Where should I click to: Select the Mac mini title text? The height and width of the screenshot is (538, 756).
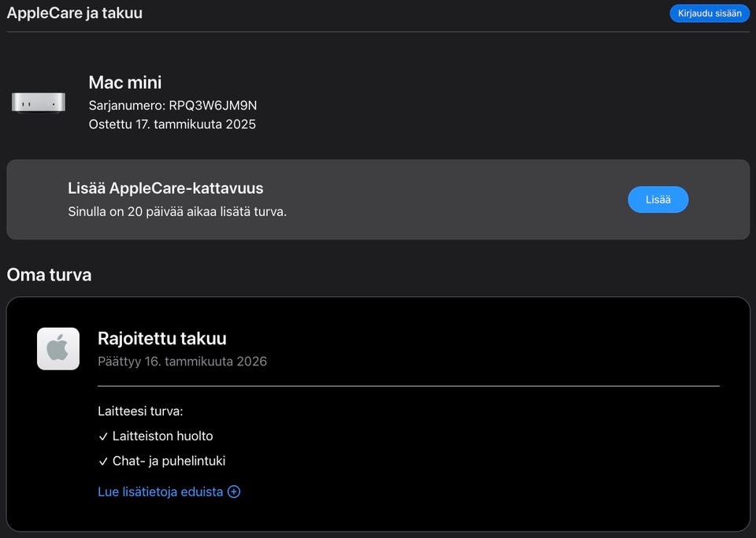coord(125,82)
